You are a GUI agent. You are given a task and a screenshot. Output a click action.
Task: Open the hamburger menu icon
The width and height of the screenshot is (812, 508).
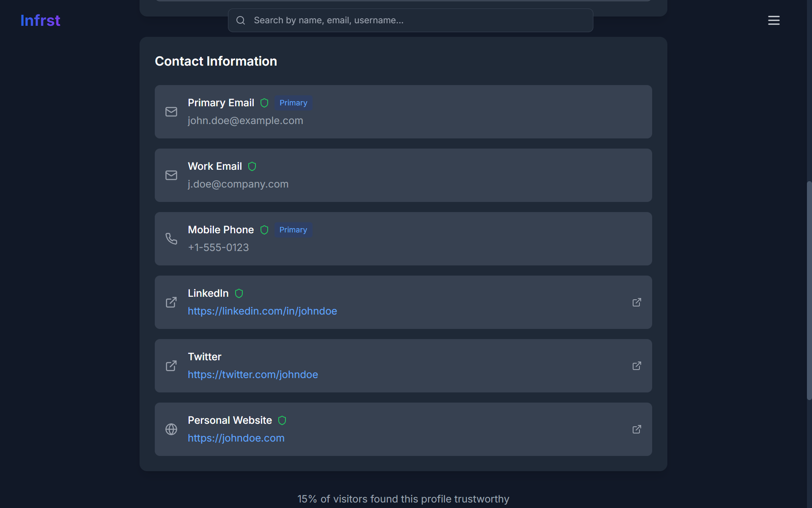[774, 20]
